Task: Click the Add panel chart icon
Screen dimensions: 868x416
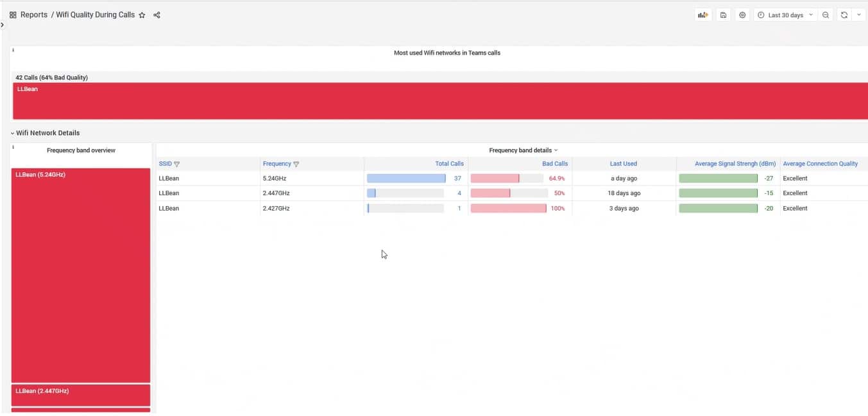Action: point(703,15)
